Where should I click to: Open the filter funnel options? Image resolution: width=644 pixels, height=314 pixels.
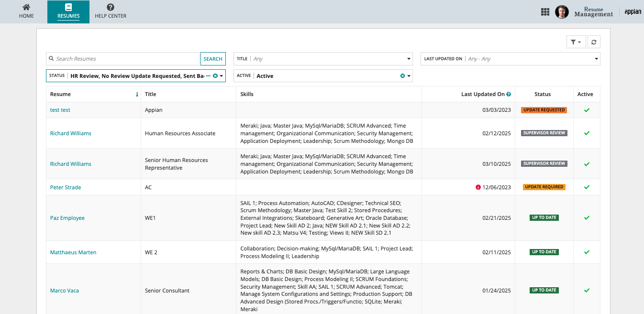576,42
